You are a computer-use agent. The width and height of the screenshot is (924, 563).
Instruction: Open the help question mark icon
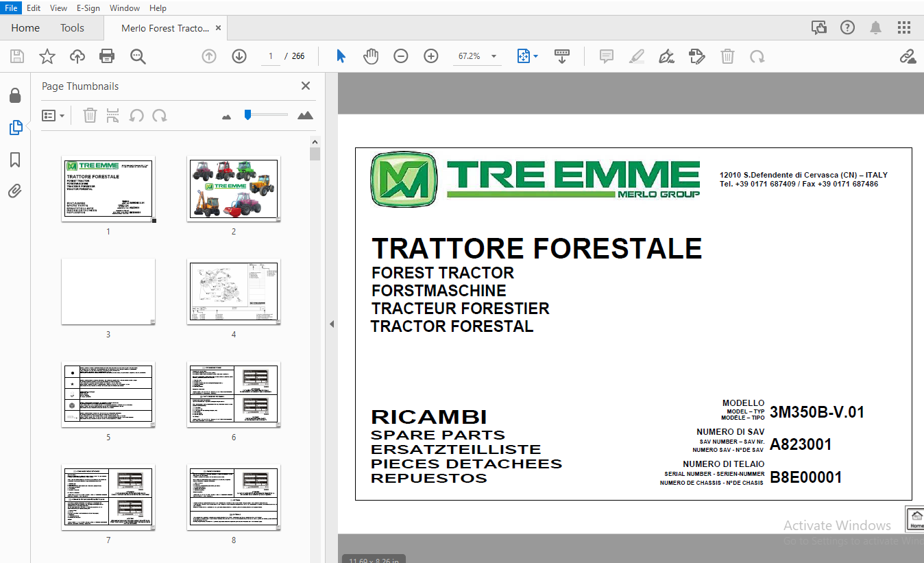pos(847,27)
